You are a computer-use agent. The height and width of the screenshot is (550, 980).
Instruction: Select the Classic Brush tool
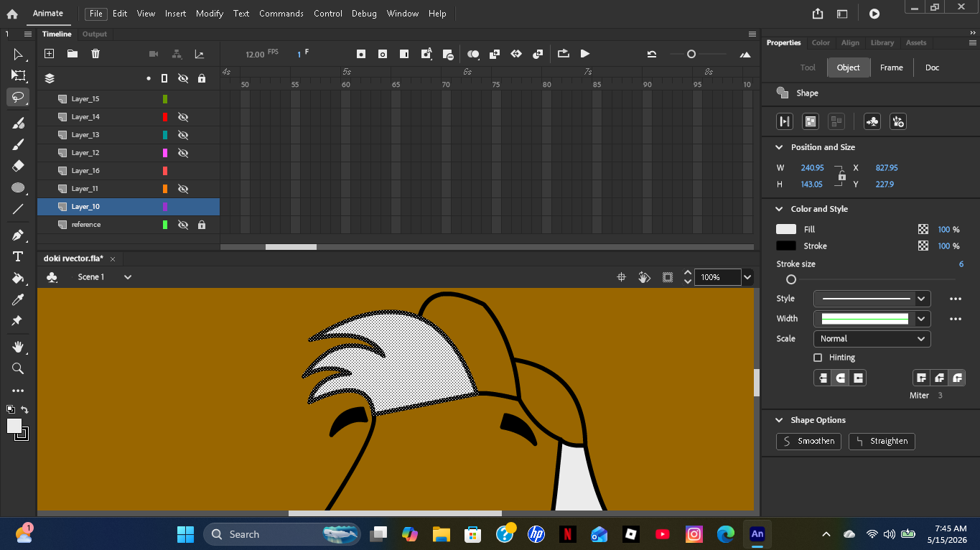[x=18, y=144]
